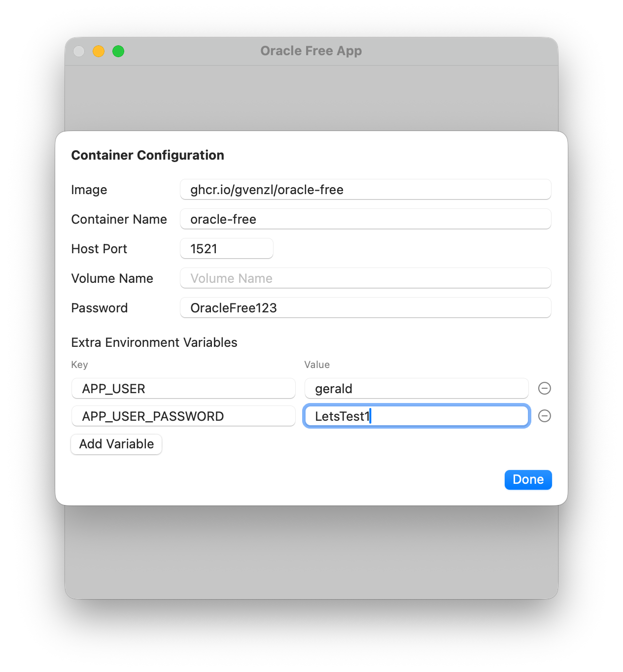The image size is (623, 672).
Task: Focus the Image input field
Action: (x=365, y=190)
